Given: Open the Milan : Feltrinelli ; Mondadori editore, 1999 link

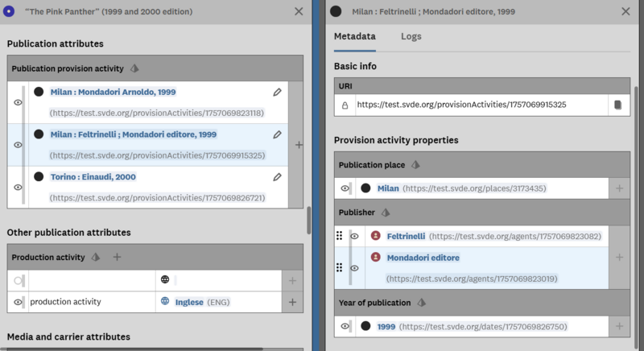Looking at the screenshot, I should click(x=133, y=134).
